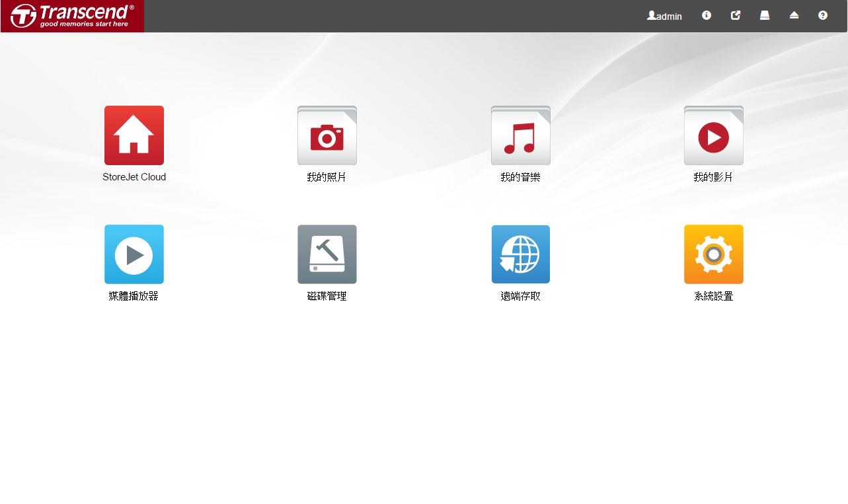Open the StoreJet Cloud home icon
Screen dimensions: 848x504
[x=134, y=135]
